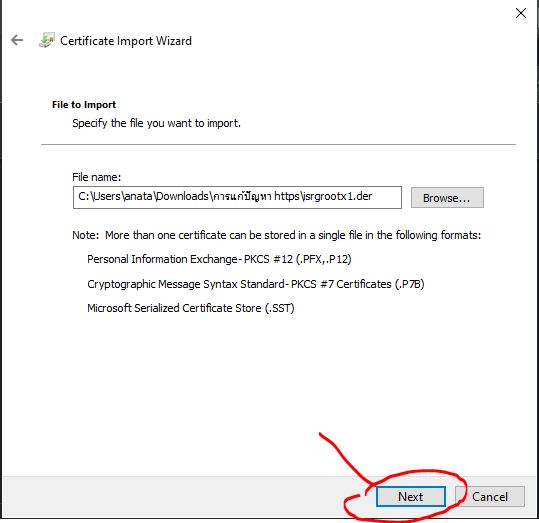The height and width of the screenshot is (523, 539).
Task: Click the "File to Import" heading
Action: (84, 105)
